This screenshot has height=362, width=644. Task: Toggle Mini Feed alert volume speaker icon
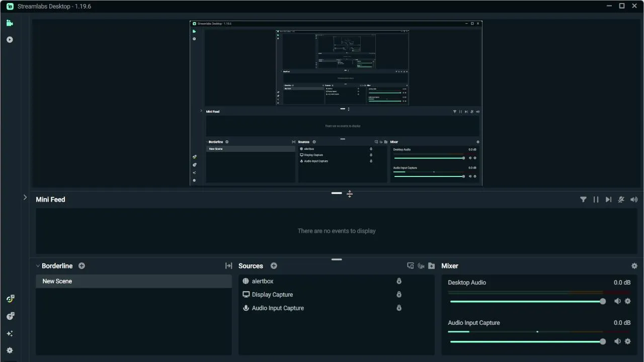point(634,200)
